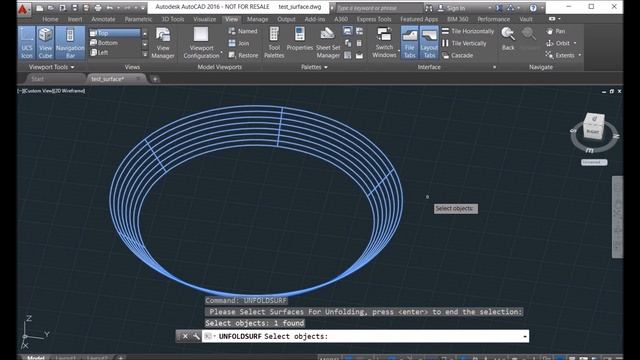The width and height of the screenshot is (640, 360).
Task: Open the Visualize ribbon tab
Action: pos(204,19)
